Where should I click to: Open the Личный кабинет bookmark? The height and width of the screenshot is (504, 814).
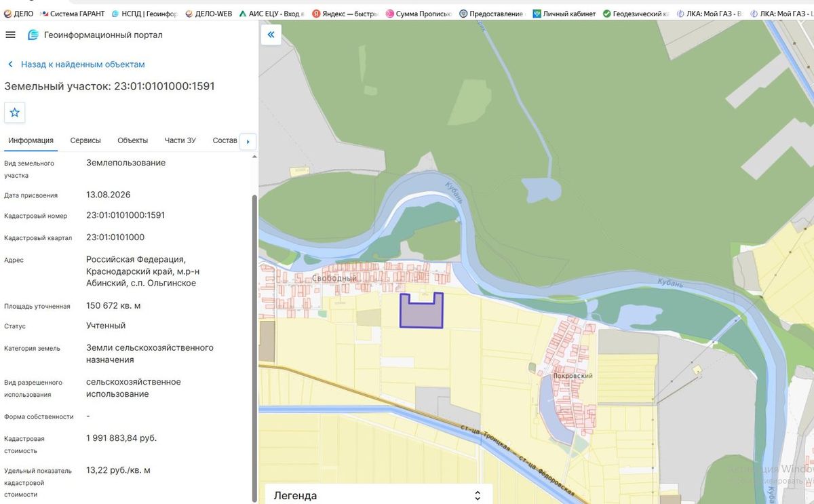pyautogui.click(x=564, y=14)
